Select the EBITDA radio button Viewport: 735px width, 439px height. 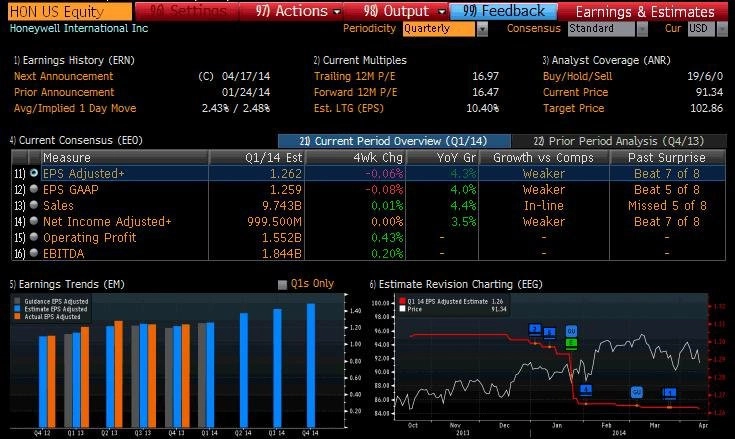click(33, 253)
